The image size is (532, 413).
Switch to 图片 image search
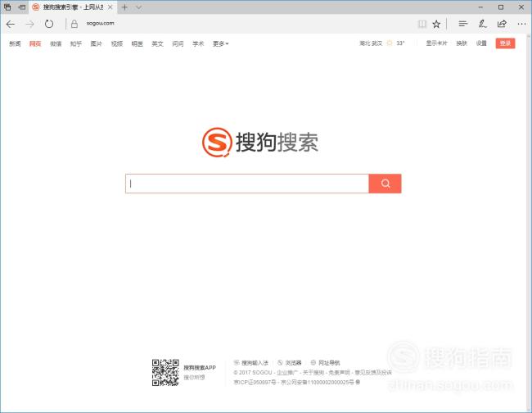[x=97, y=43]
